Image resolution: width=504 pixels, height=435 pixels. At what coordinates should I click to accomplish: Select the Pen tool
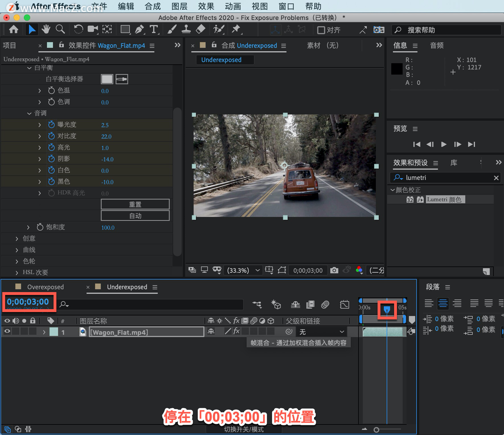pos(139,30)
